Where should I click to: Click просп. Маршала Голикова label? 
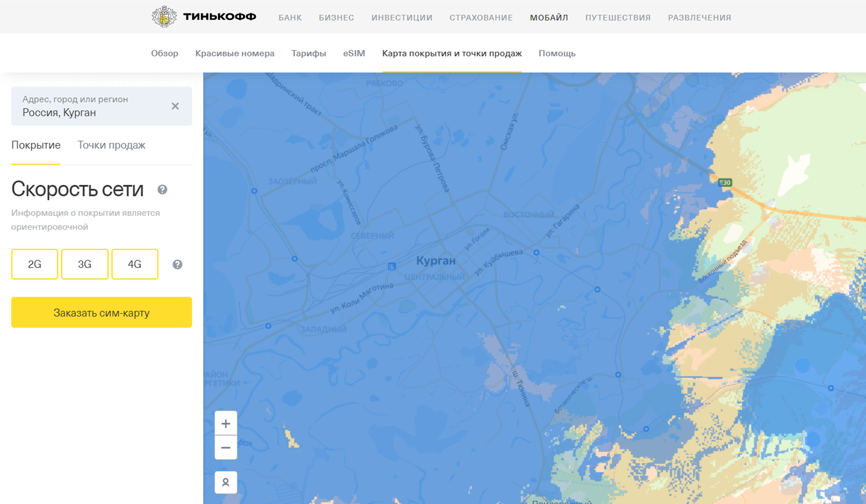tap(354, 149)
